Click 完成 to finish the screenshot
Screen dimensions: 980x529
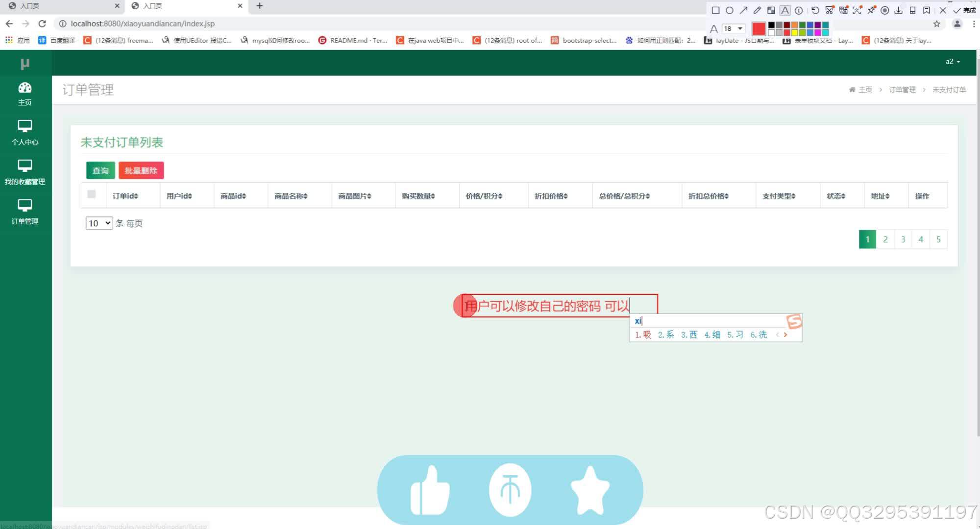964,10
